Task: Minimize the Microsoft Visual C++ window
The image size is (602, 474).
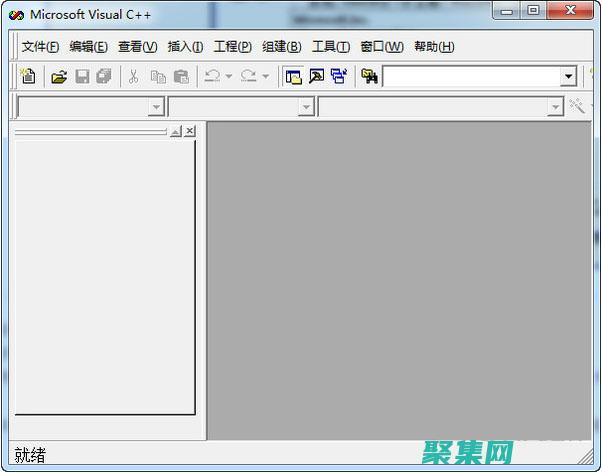Action: (x=507, y=12)
